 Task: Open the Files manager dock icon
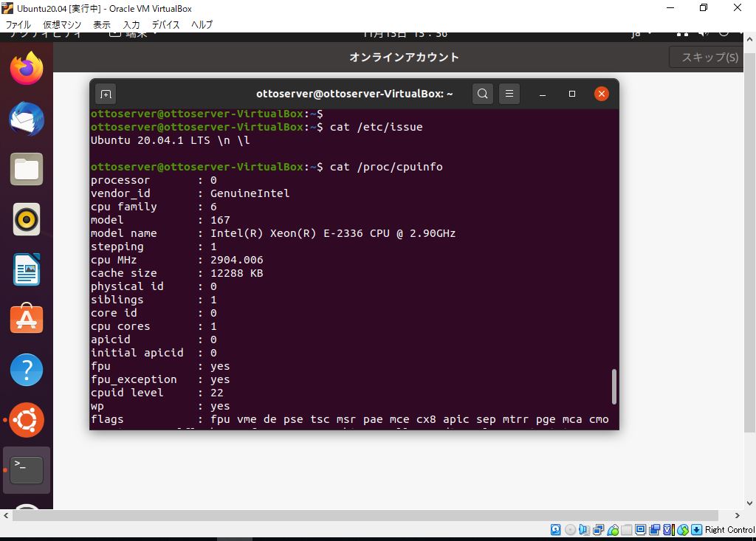27,170
